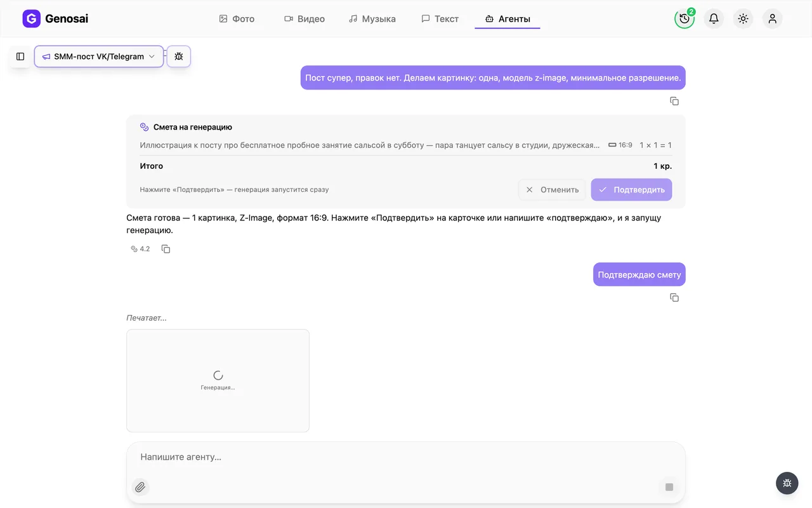The width and height of the screenshot is (812, 508).
Task: Copy the "Подтверждаю смету" message
Action: click(674, 297)
